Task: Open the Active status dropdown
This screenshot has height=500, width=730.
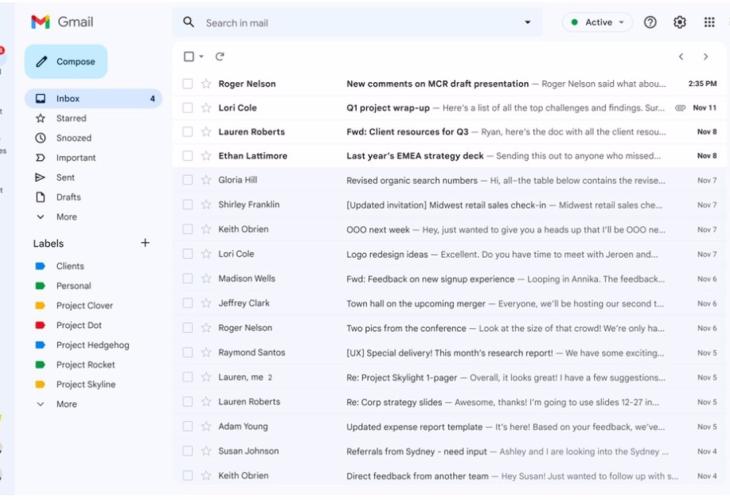Action: pyautogui.click(x=598, y=22)
